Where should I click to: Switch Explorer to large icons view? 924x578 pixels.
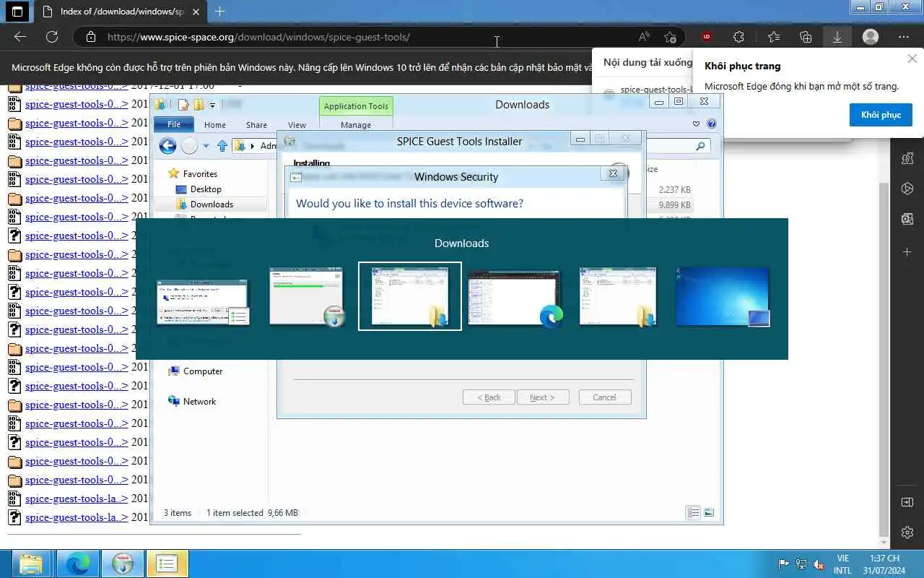[x=709, y=513]
